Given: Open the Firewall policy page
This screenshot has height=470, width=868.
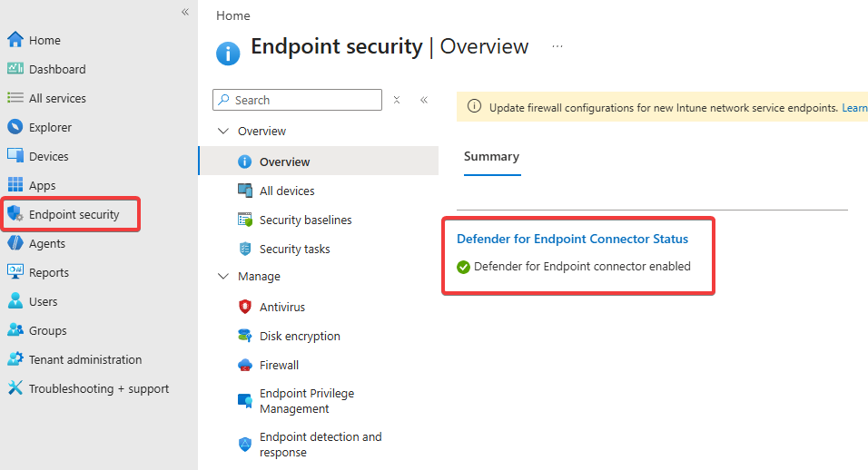Looking at the screenshot, I should [279, 365].
